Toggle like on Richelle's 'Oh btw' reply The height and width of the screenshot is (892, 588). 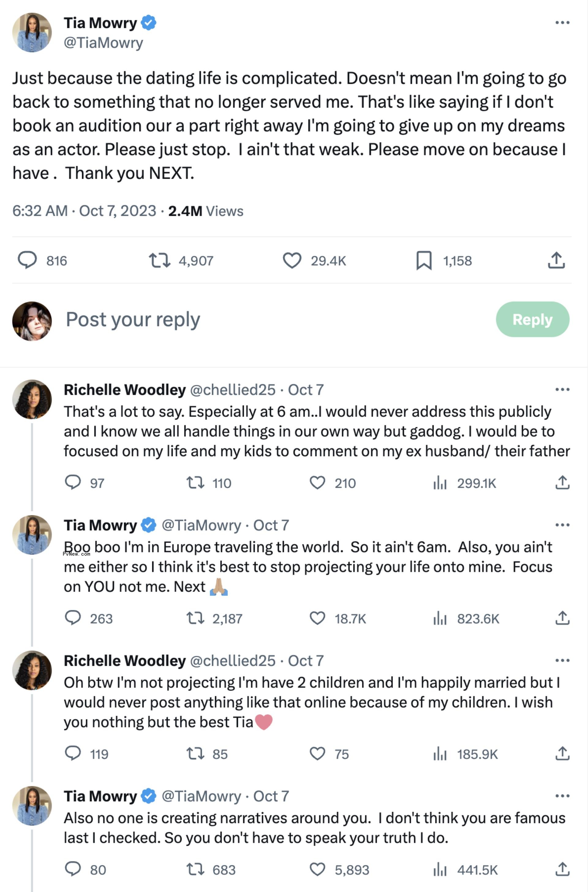318,753
